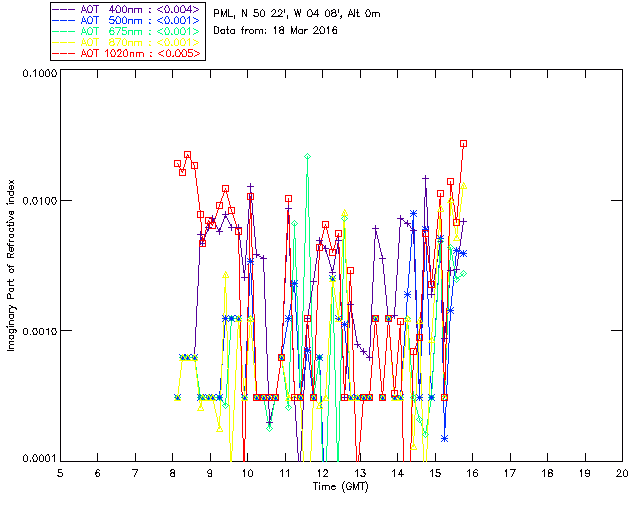Click the AOT 1020nm legend entry
Viewport: 640px width, 512px height.
click(127, 53)
